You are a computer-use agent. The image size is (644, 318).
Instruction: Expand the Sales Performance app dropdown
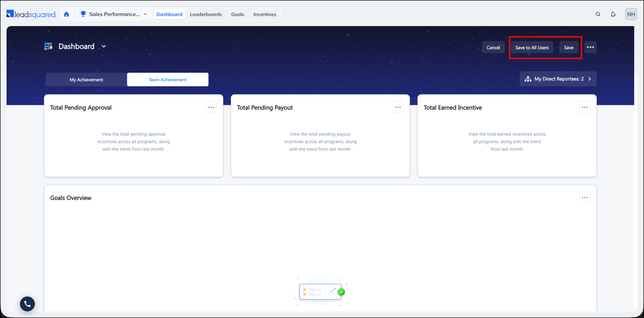point(145,14)
